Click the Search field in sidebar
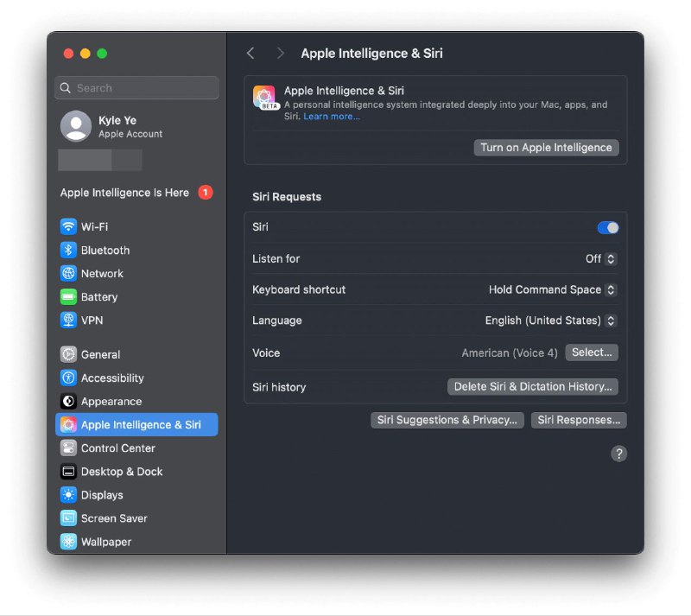 tap(136, 87)
